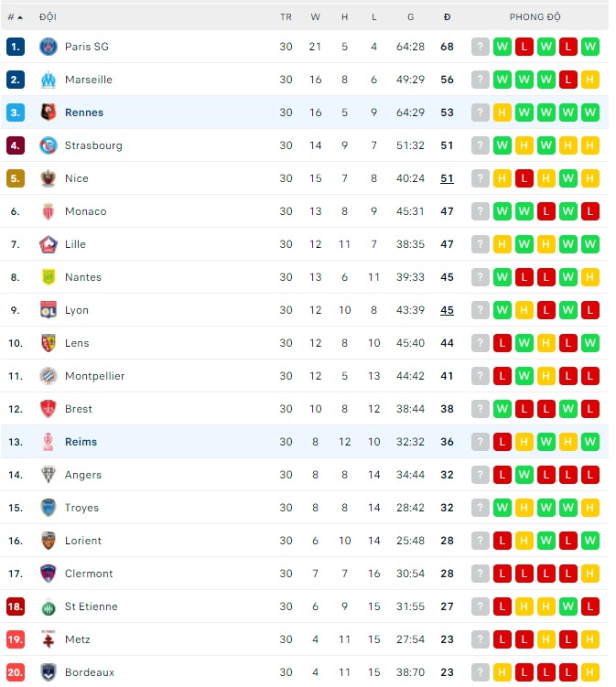Click the Paris SG club crest
This screenshot has width=616, height=687.
coord(49,47)
